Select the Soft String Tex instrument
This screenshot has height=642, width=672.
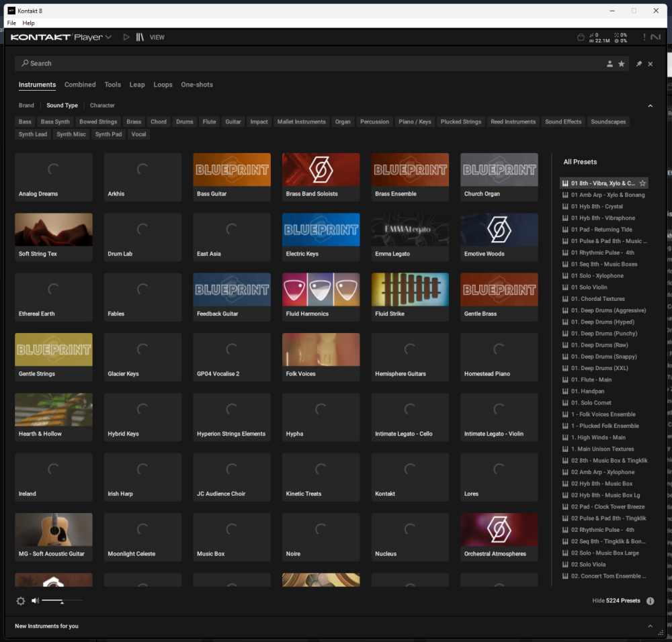point(54,237)
